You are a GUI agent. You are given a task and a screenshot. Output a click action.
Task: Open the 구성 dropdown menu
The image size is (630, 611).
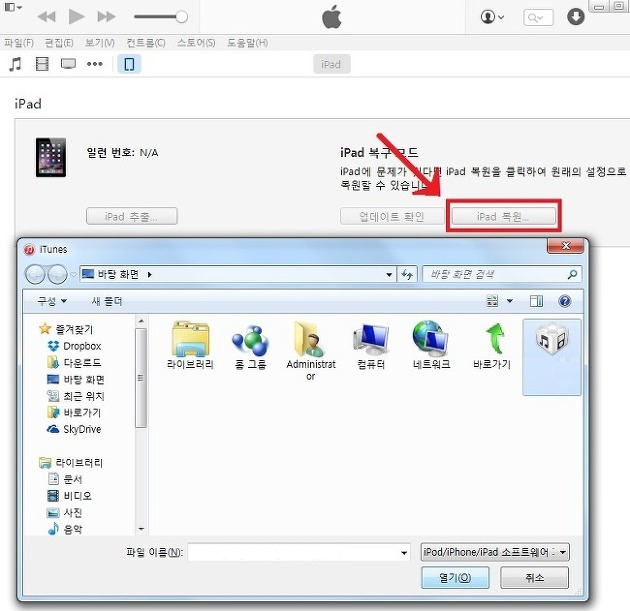pyautogui.click(x=52, y=301)
